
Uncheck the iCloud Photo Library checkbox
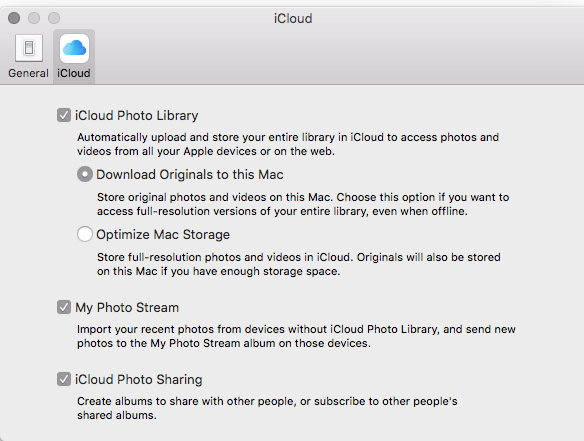tap(64, 115)
